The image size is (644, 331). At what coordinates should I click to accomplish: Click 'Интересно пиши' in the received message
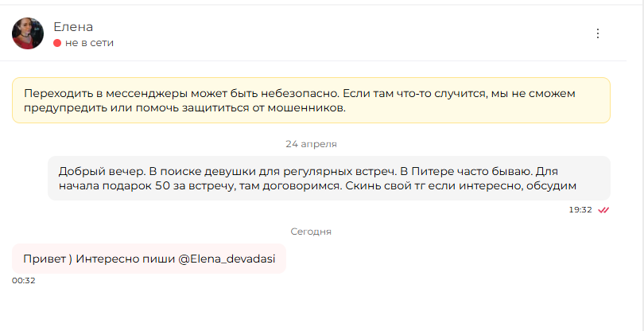[126, 259]
